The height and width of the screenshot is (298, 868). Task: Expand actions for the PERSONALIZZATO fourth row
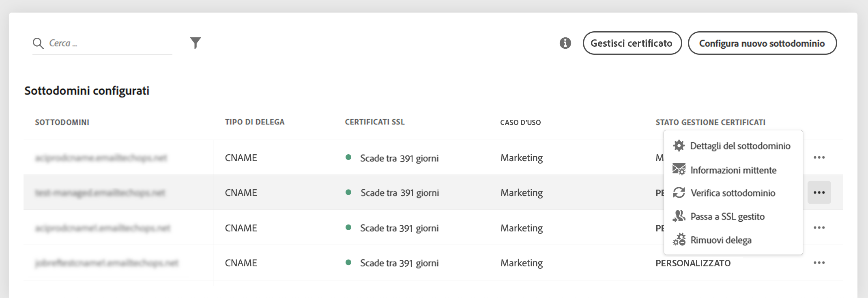coord(819,263)
